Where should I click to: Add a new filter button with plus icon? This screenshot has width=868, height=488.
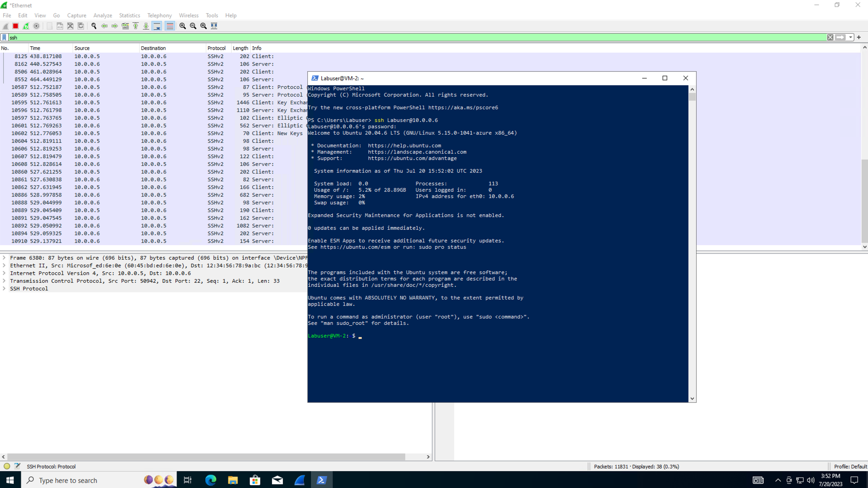pos(859,37)
